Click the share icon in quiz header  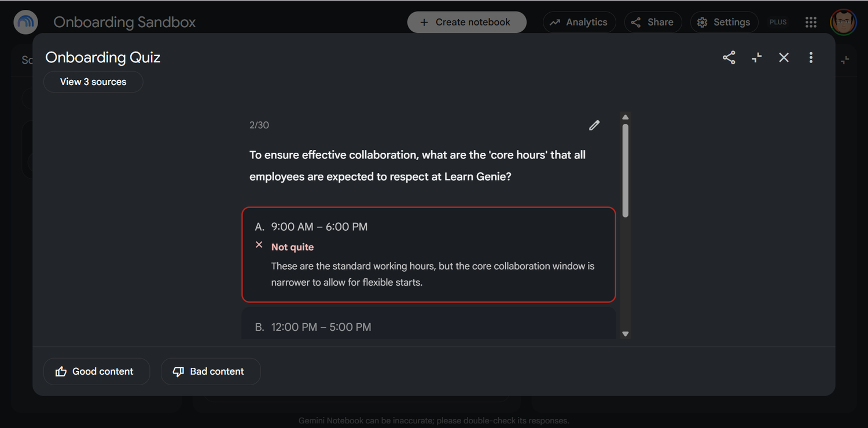tap(729, 57)
